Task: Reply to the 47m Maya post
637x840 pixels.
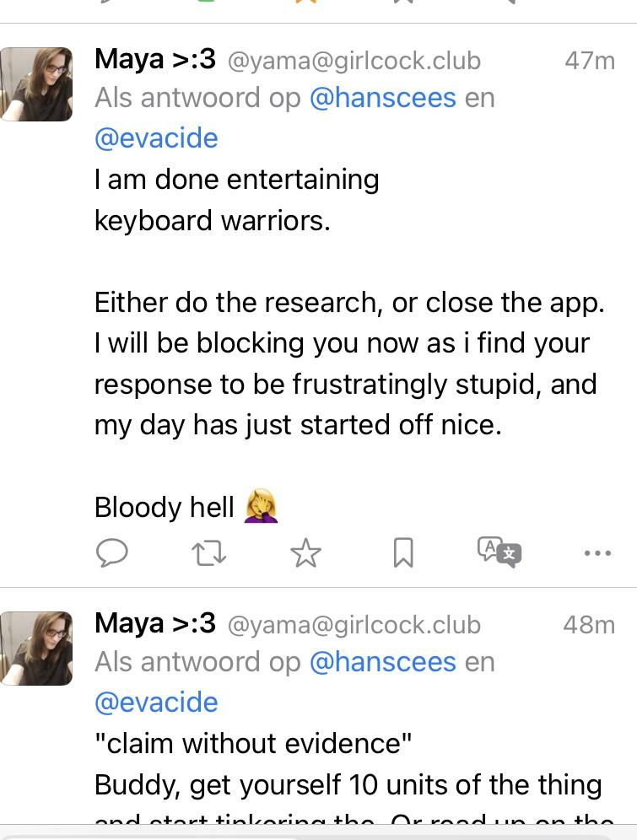Action: [x=111, y=552]
